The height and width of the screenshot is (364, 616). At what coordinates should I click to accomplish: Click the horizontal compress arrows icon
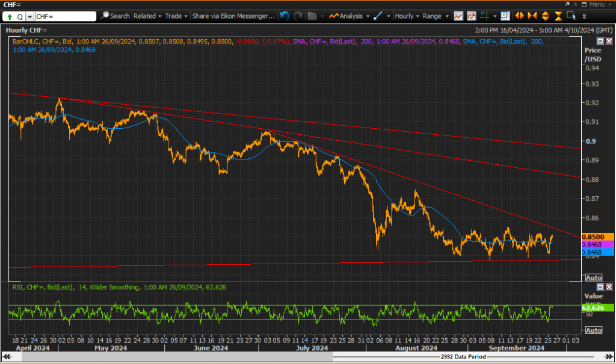tap(532, 16)
